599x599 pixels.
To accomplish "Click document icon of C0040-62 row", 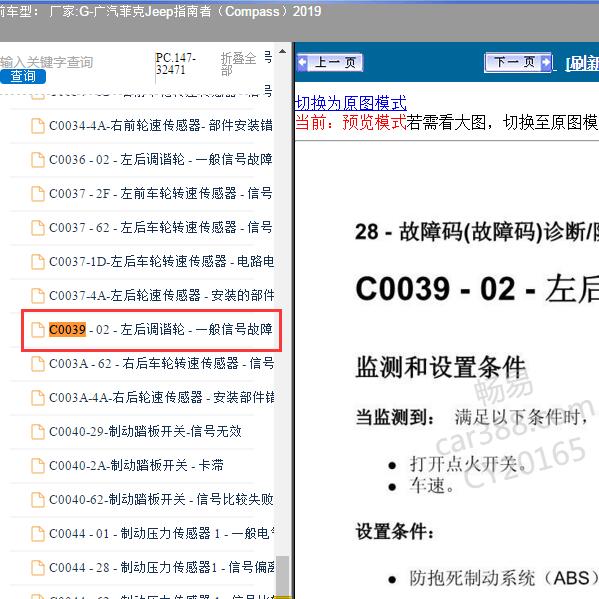I will click(37, 500).
